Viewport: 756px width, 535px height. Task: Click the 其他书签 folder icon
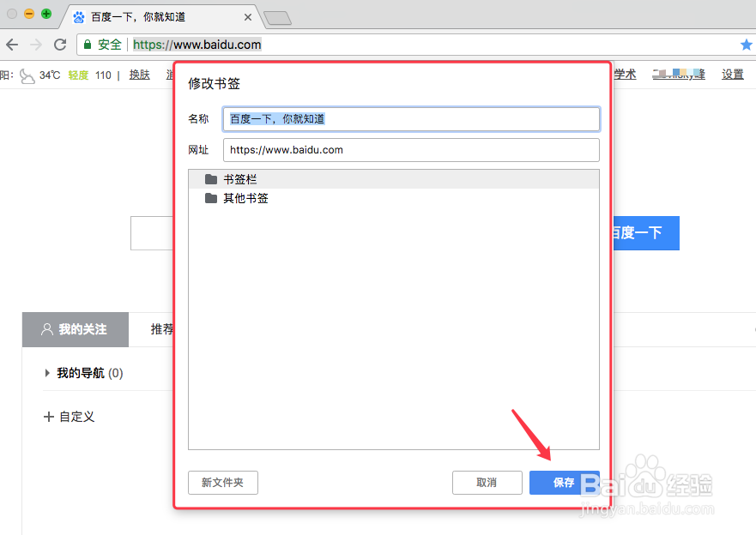(211, 198)
